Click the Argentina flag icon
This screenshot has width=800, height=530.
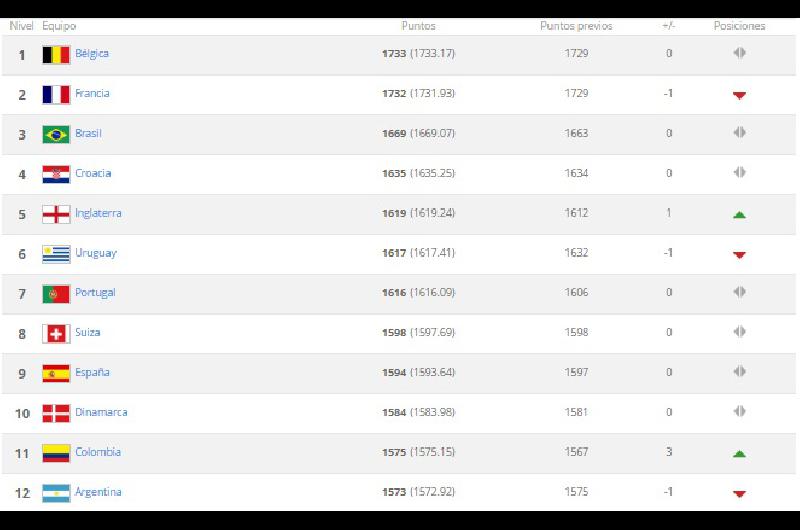tap(56, 493)
